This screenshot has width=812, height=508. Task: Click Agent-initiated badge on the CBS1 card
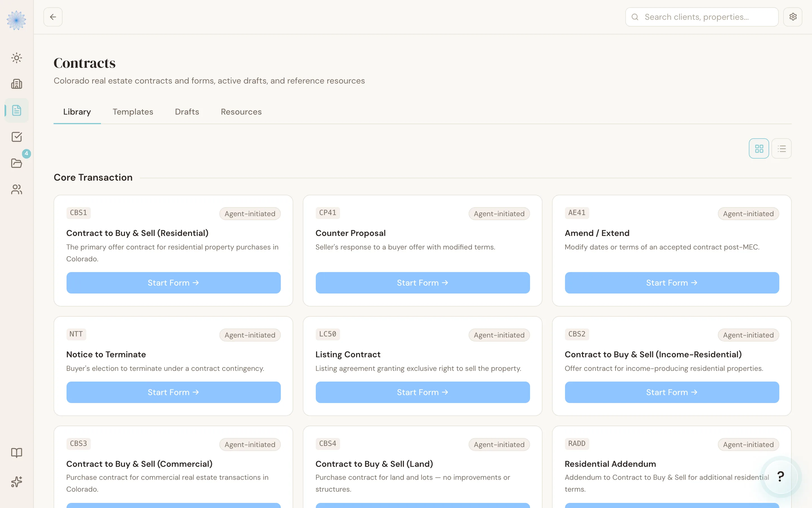250,214
